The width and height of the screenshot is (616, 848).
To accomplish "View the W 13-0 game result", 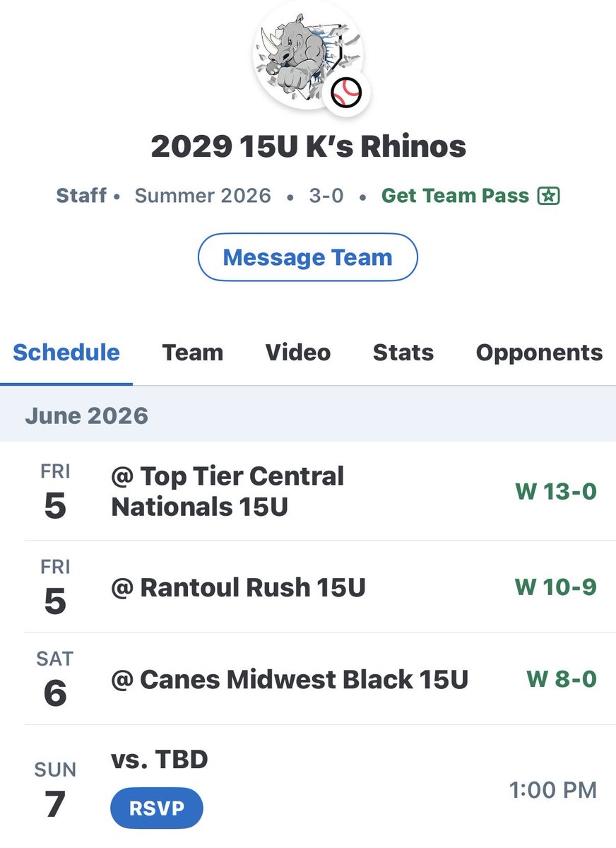I will [x=556, y=491].
